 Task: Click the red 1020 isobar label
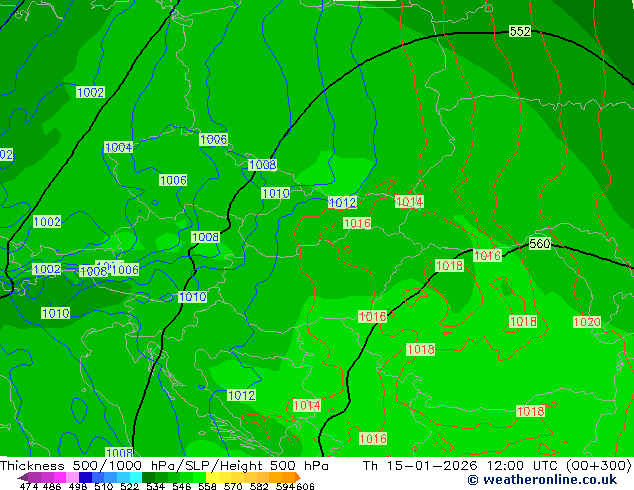click(587, 322)
